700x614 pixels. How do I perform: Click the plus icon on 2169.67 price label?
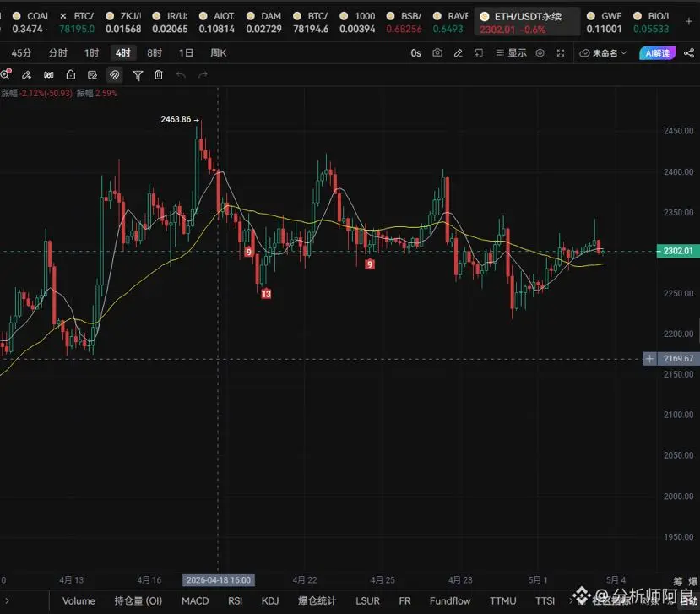pos(649,359)
